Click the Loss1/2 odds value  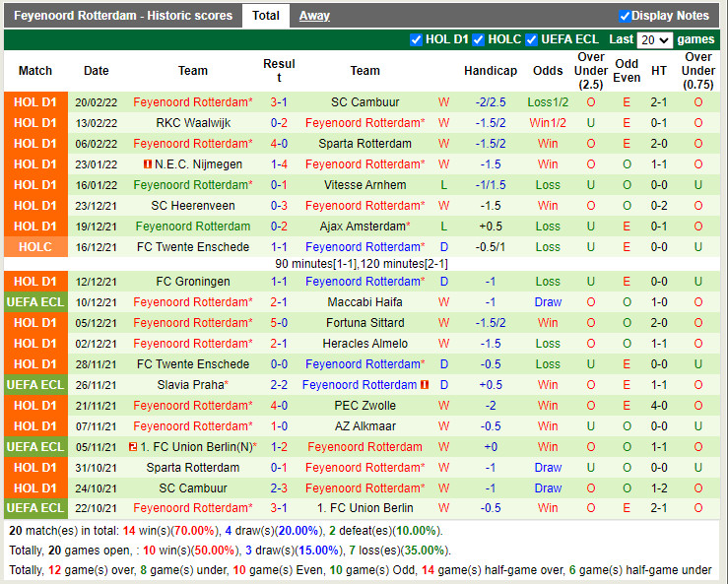pyautogui.click(x=548, y=102)
